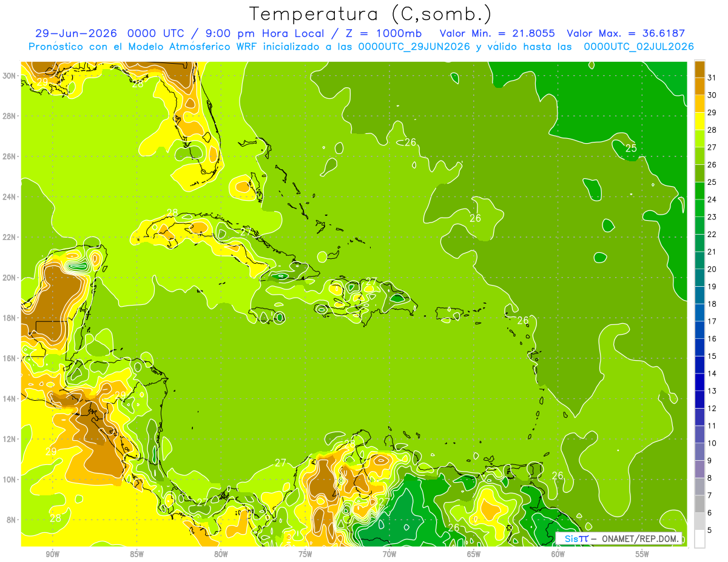This screenshot has height=562, width=728.
Task: Click the 14N latitude label
Action: pyautogui.click(x=10, y=399)
